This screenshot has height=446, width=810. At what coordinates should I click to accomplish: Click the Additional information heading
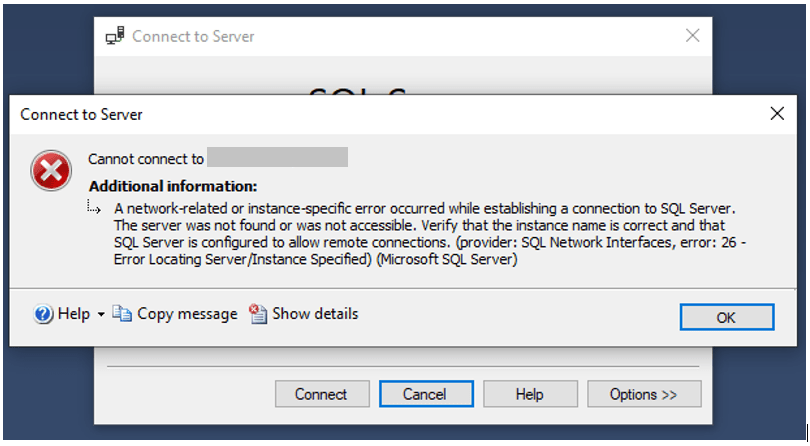point(173,186)
